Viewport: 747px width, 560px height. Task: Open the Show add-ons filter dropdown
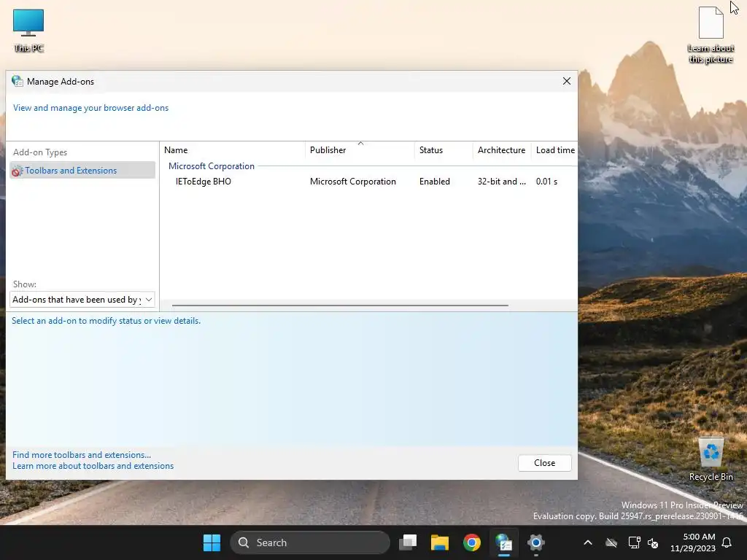coord(82,300)
